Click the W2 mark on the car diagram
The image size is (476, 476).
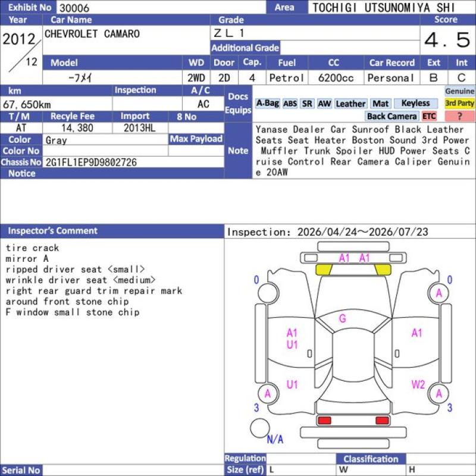click(418, 384)
